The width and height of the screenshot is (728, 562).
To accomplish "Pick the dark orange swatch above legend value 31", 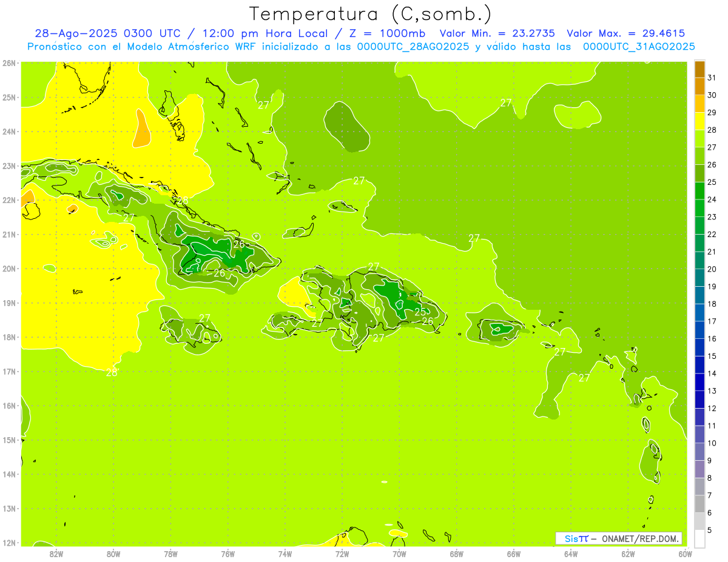I will pos(699,69).
